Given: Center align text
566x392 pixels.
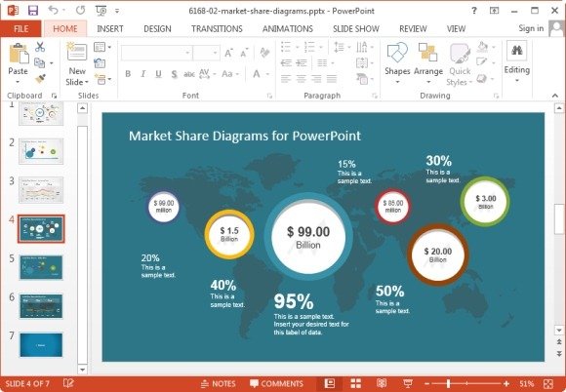Looking at the screenshot, I should pyautogui.click(x=301, y=78).
